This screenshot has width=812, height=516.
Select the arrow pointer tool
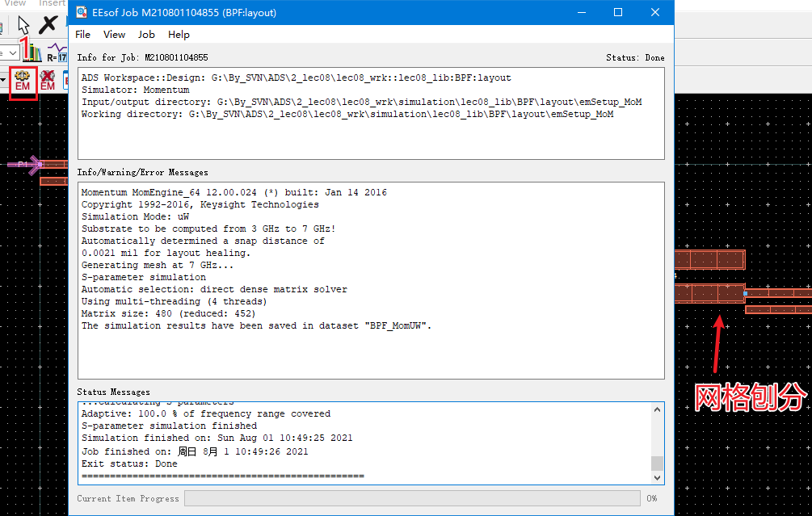[x=23, y=24]
